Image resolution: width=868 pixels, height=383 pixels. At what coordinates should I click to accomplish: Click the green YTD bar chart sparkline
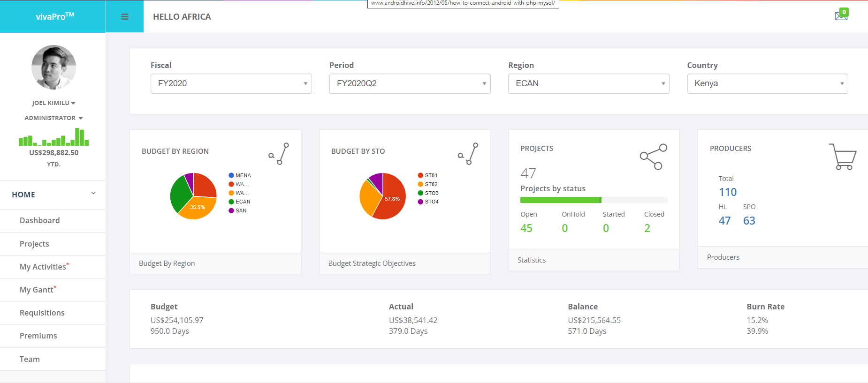53,137
